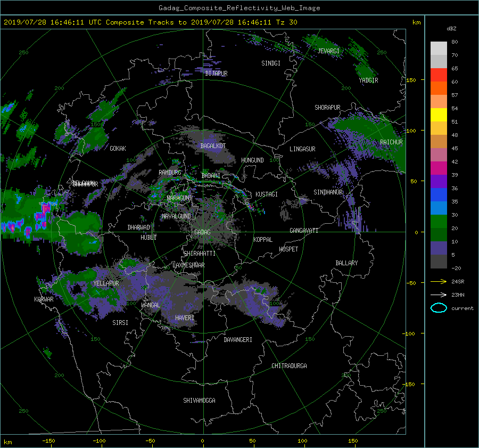Click the SHORAPUR city label

pyautogui.click(x=327, y=108)
